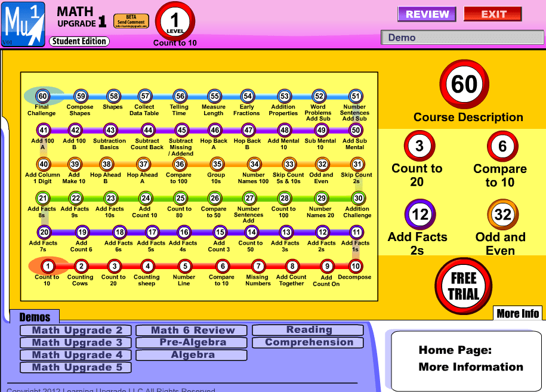The width and height of the screenshot is (546, 392).
Task: Click the red EXIT button
Action: [493, 14]
